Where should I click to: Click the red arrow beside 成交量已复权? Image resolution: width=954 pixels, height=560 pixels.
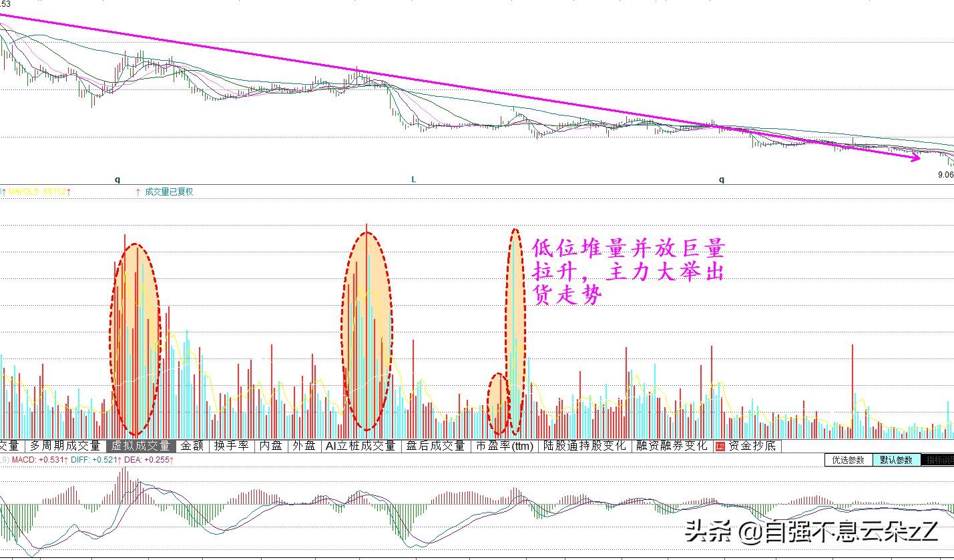138,192
